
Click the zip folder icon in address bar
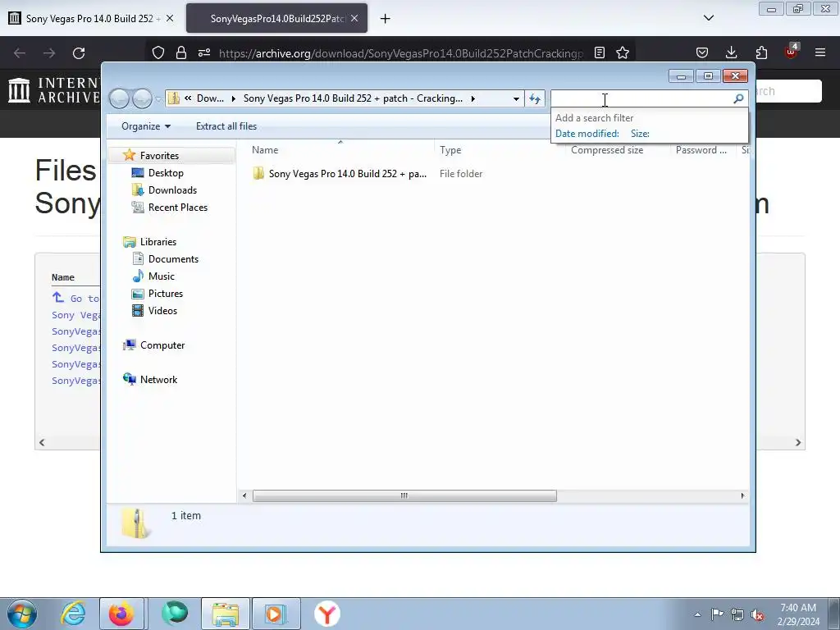(174, 98)
